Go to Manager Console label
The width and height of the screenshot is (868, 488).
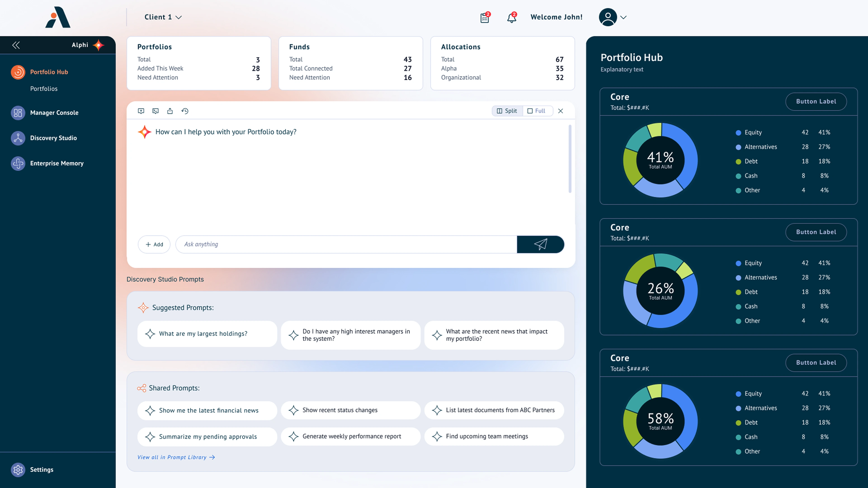point(54,113)
